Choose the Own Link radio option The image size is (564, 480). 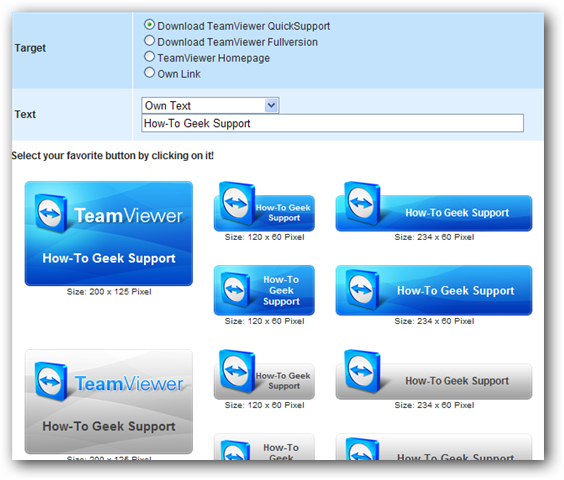pyautogui.click(x=149, y=72)
